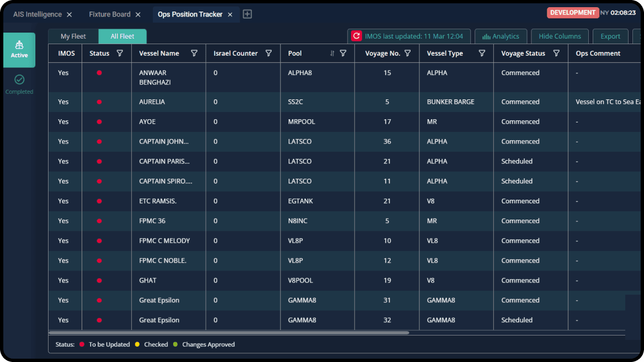This screenshot has width=644, height=362.
Task: Click the yellow Checked legend dot
Action: click(x=137, y=344)
